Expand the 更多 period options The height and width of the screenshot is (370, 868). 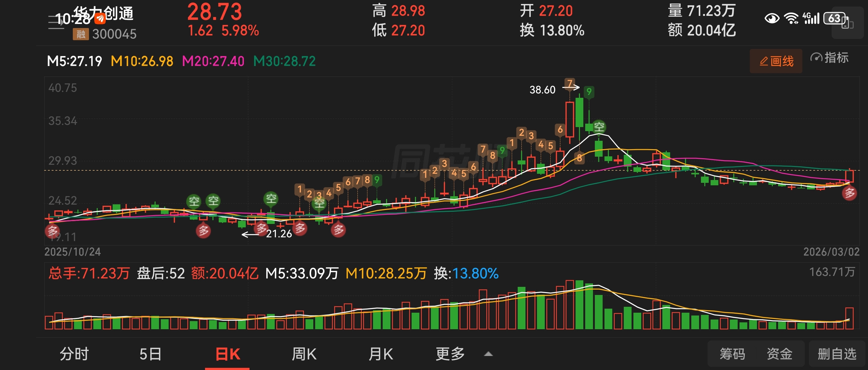[450, 354]
